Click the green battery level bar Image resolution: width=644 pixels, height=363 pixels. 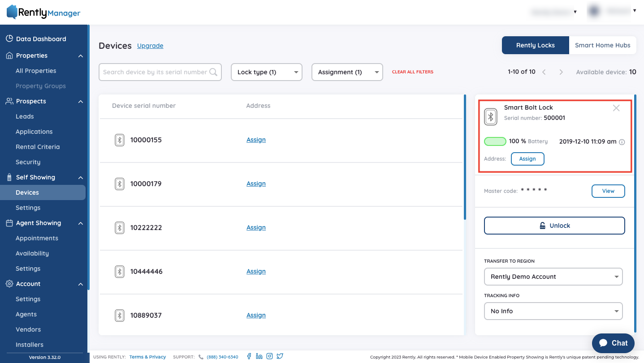(x=495, y=141)
